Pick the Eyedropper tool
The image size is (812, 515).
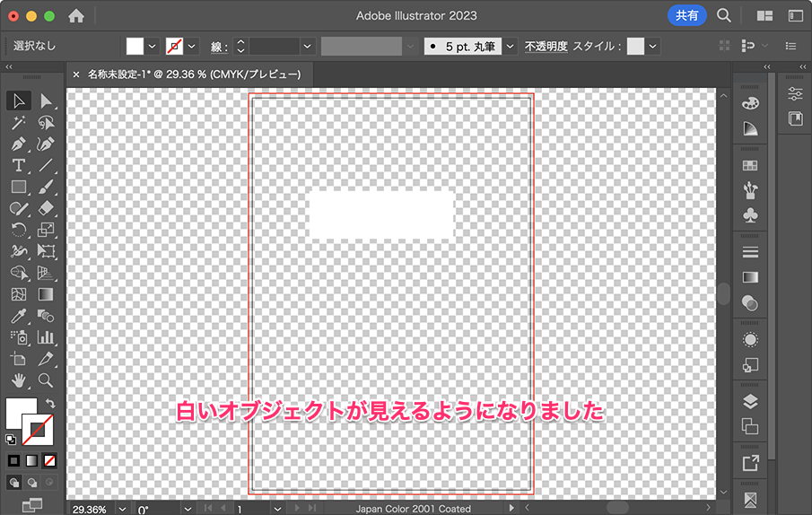coord(18,316)
